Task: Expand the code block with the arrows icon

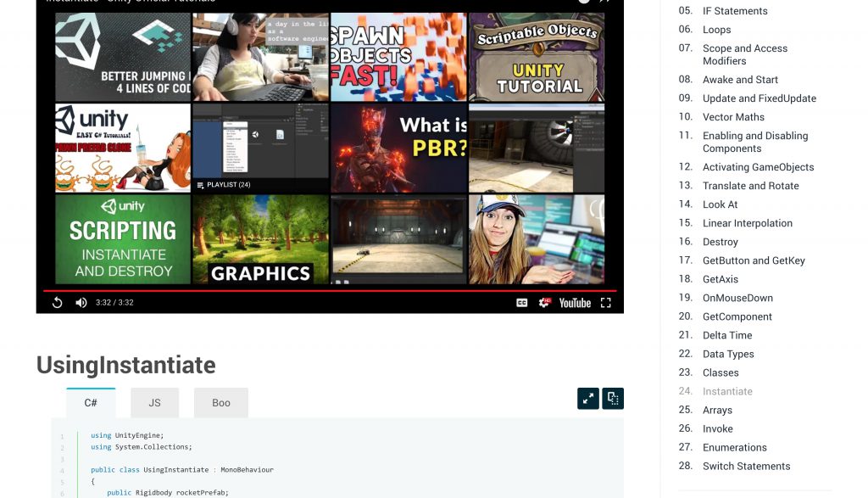Action: click(588, 398)
